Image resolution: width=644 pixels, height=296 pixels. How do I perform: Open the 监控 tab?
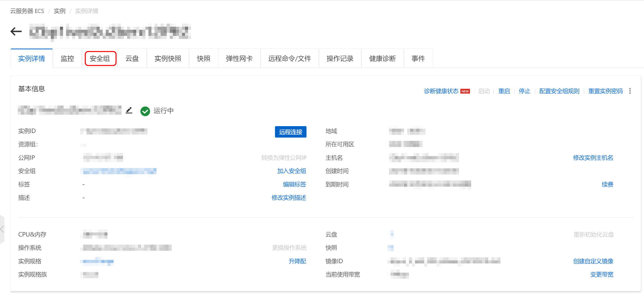(x=67, y=58)
